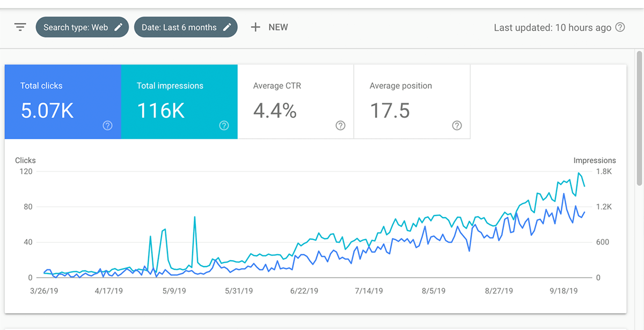Open help icon in Total clicks card
Image resolution: width=644 pixels, height=330 pixels.
pos(107,125)
